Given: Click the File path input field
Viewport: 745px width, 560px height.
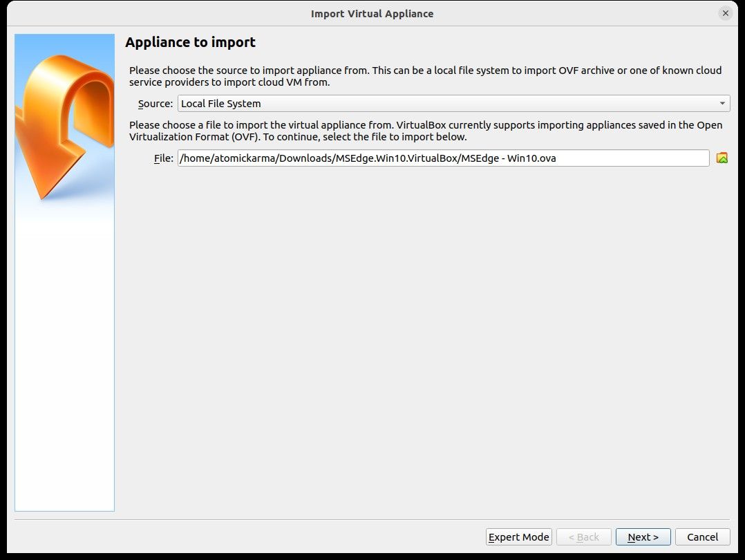Looking at the screenshot, I should click(443, 158).
